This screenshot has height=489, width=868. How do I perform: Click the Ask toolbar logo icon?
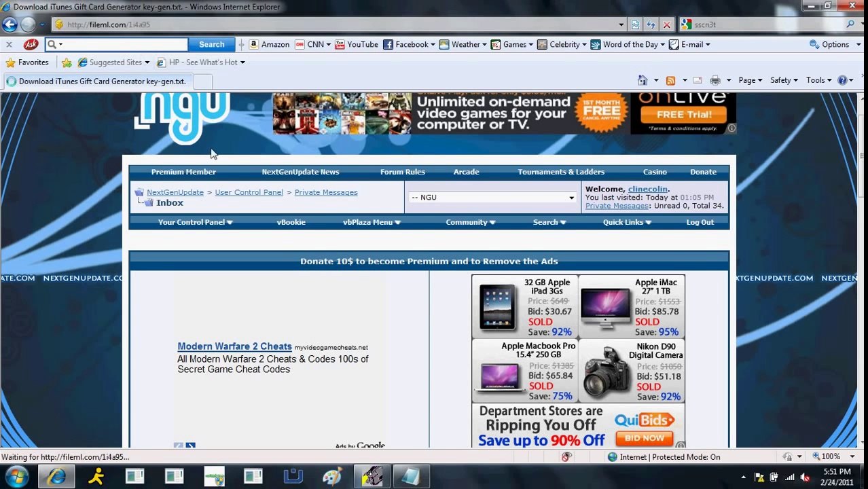pyautogui.click(x=31, y=44)
